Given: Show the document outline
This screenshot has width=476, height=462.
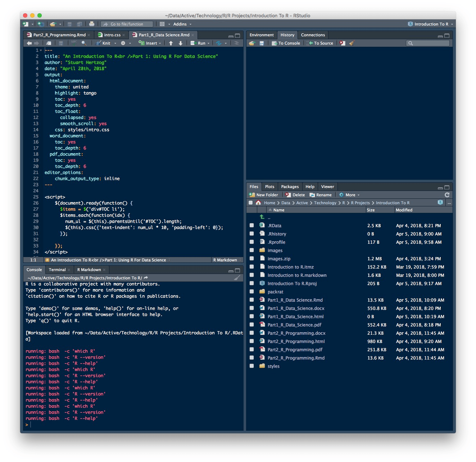Looking at the screenshot, I should 236,43.
